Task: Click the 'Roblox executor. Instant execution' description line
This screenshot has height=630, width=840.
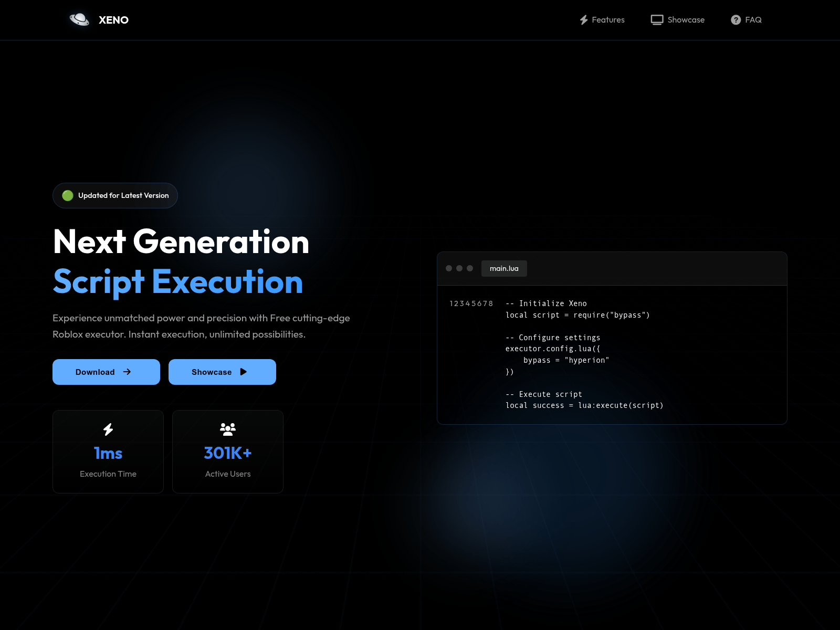Action: [x=179, y=334]
